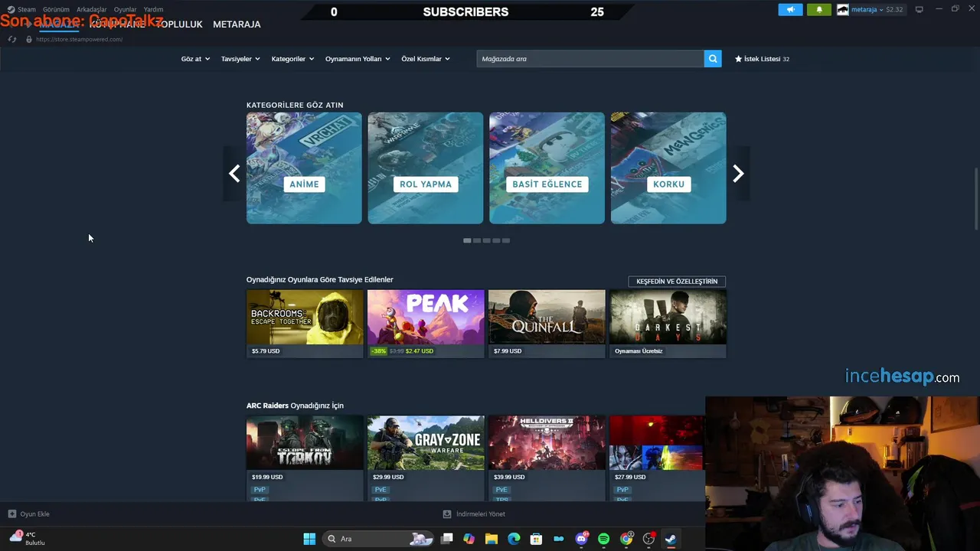Viewport: 980px width, 551px height.
Task: Open the BASİT EĞLENCE category card
Action: click(x=547, y=168)
